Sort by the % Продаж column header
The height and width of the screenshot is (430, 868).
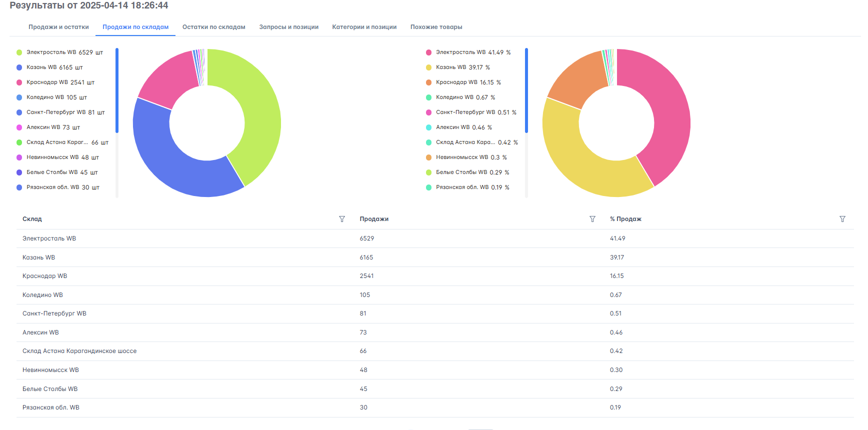point(625,219)
